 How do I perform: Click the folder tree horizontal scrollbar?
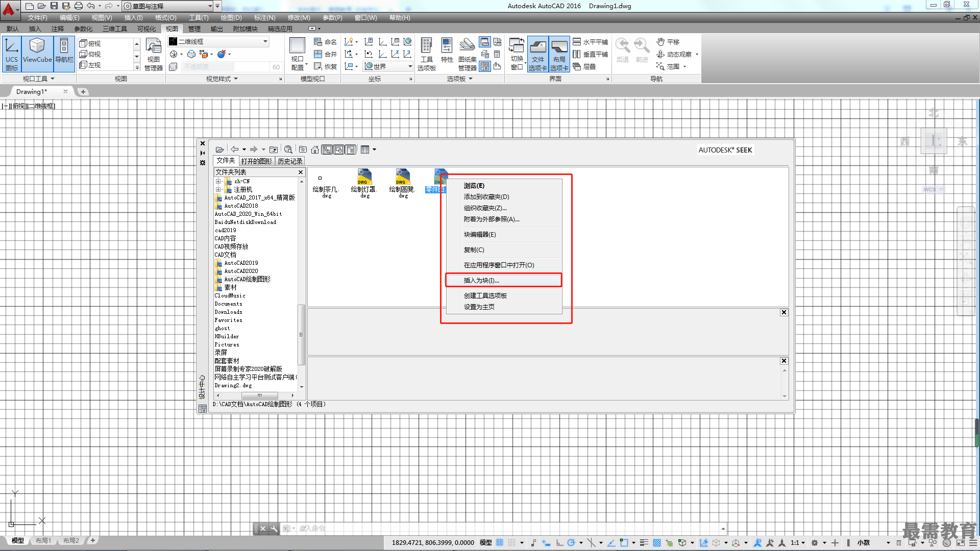(x=256, y=395)
